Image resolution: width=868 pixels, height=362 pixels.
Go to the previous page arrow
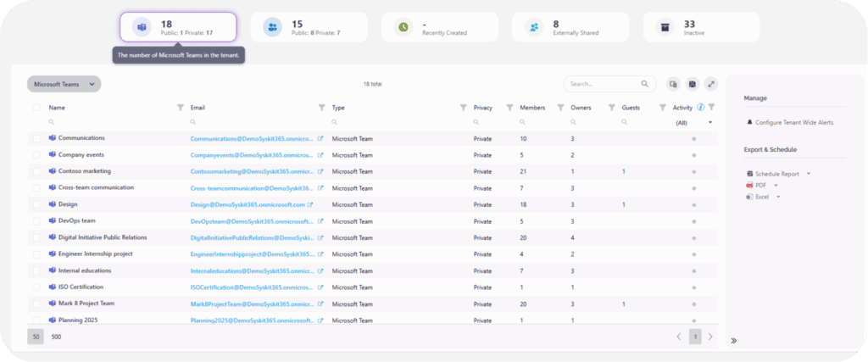[x=679, y=337]
